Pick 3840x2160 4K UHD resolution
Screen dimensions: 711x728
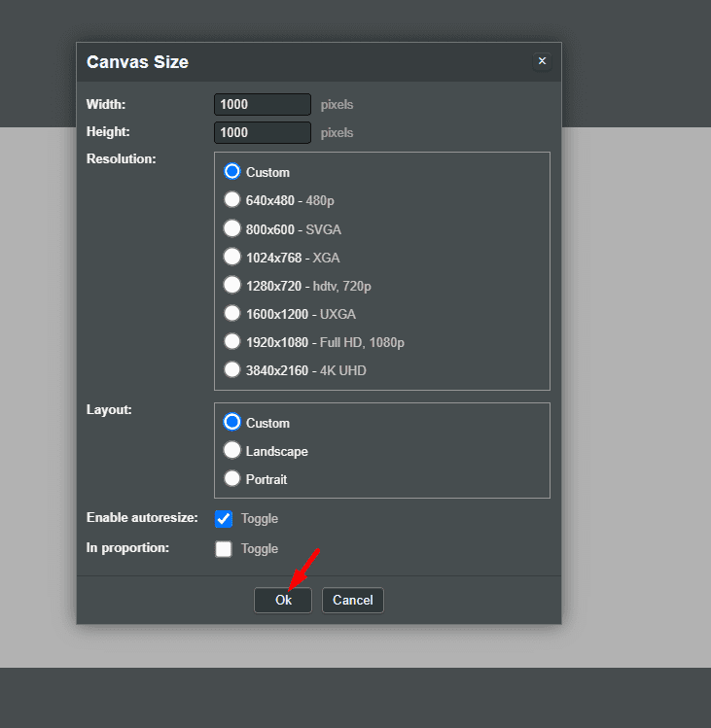(232, 370)
